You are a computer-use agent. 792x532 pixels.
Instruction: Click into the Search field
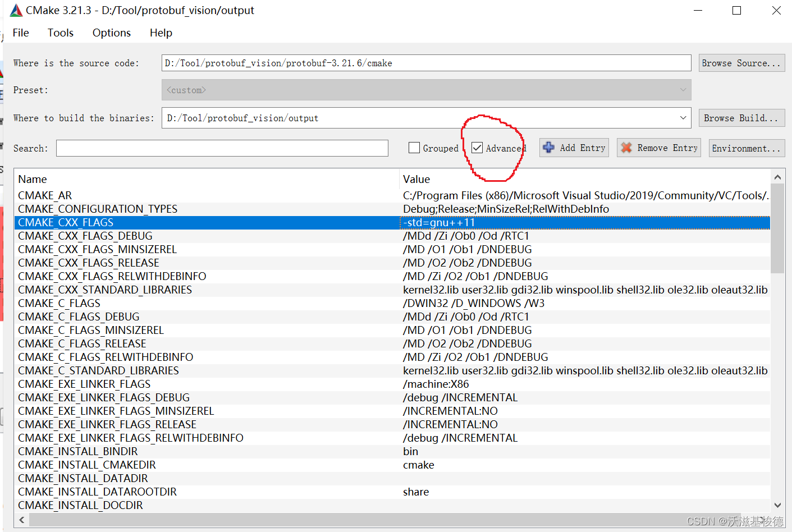(222, 148)
